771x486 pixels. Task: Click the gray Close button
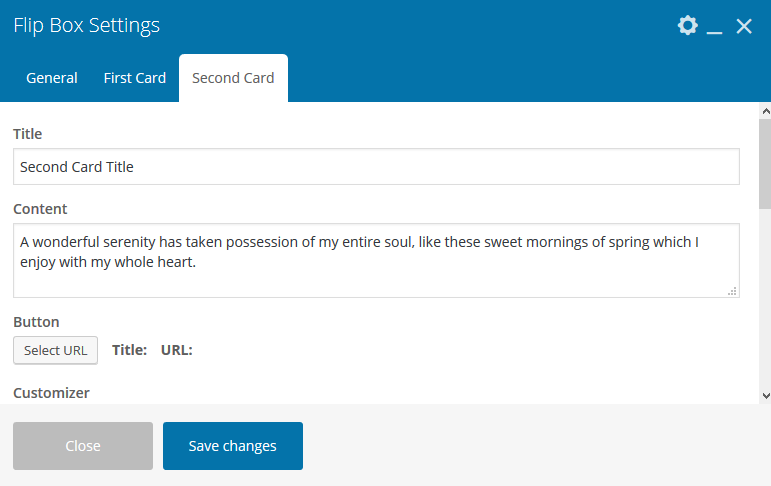pyautogui.click(x=83, y=446)
